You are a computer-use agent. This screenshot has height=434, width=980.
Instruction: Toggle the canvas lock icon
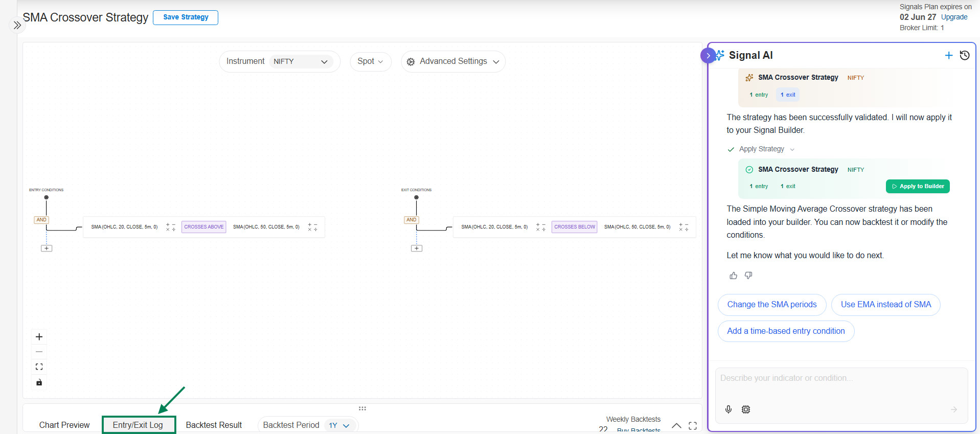(39, 382)
